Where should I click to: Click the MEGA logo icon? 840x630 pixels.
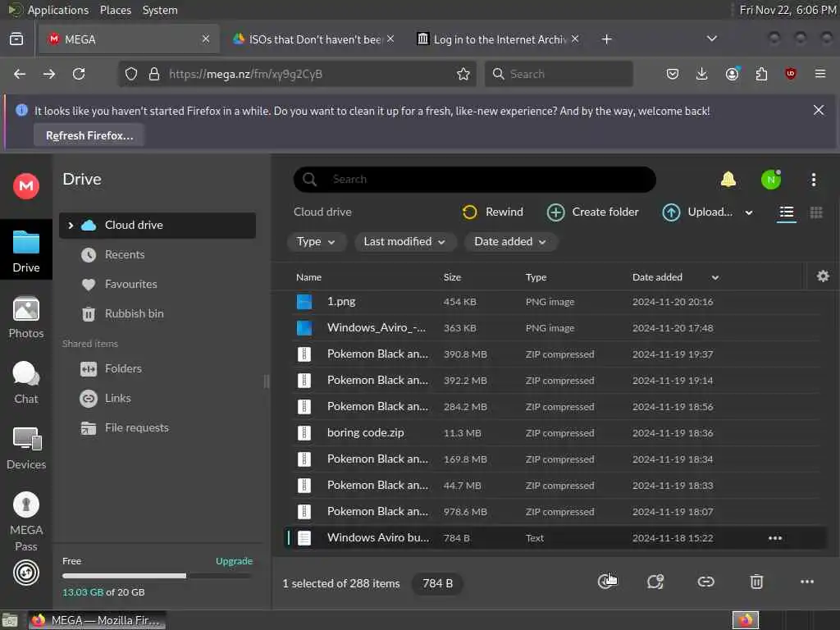point(25,186)
